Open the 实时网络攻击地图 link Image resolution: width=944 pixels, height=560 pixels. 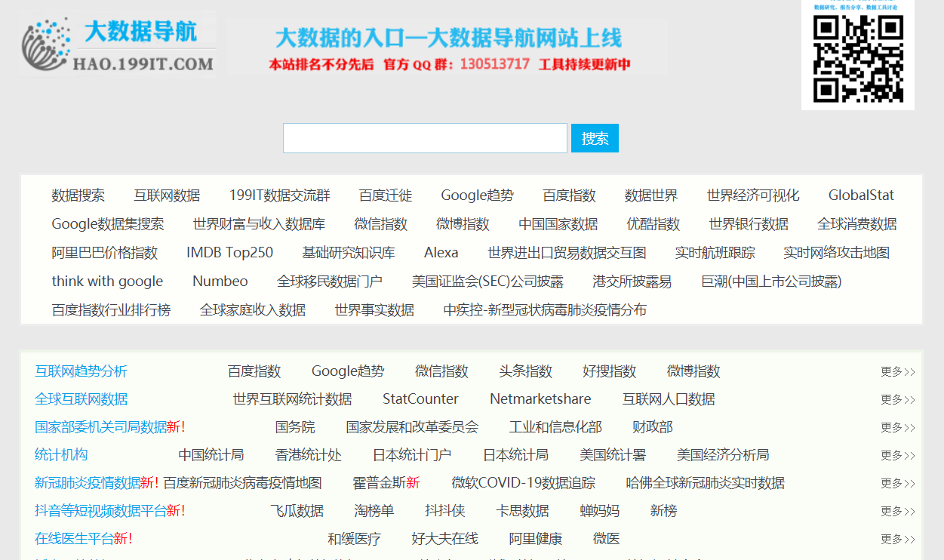(x=837, y=253)
